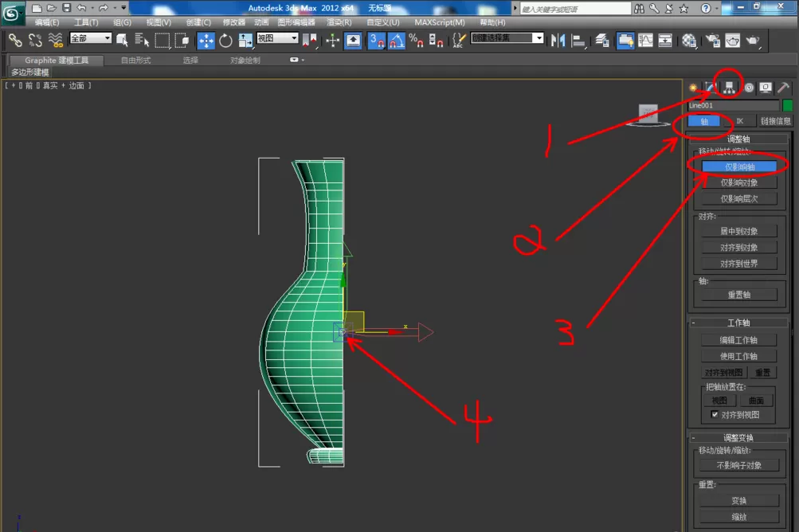Viewport: 799px width, 532px height.
Task: Click the 仅影响对象 button
Action: point(739,182)
